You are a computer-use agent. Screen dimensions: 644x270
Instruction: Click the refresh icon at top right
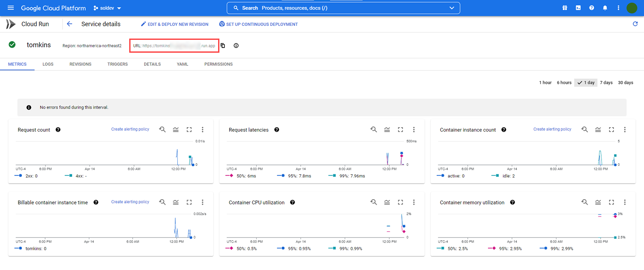point(635,24)
